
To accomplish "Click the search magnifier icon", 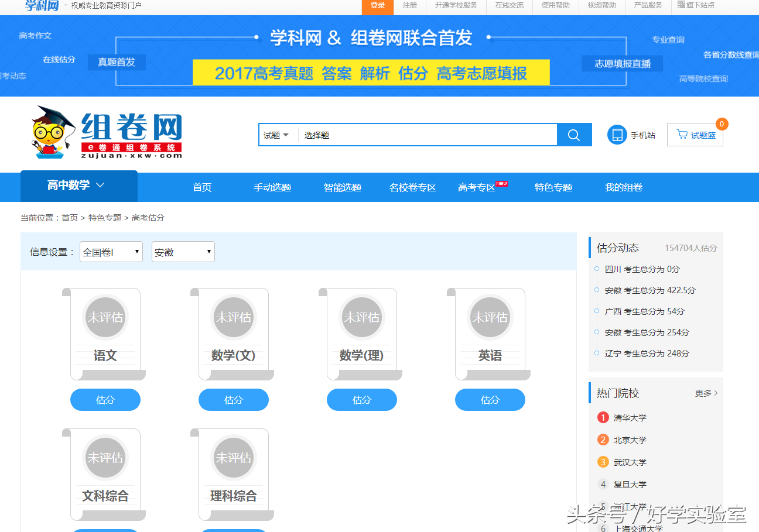I will (573, 134).
